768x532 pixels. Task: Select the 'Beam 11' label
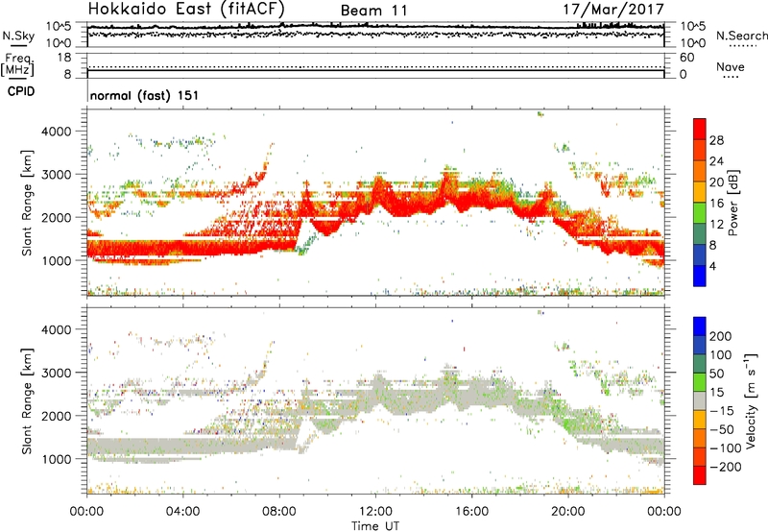374,11
